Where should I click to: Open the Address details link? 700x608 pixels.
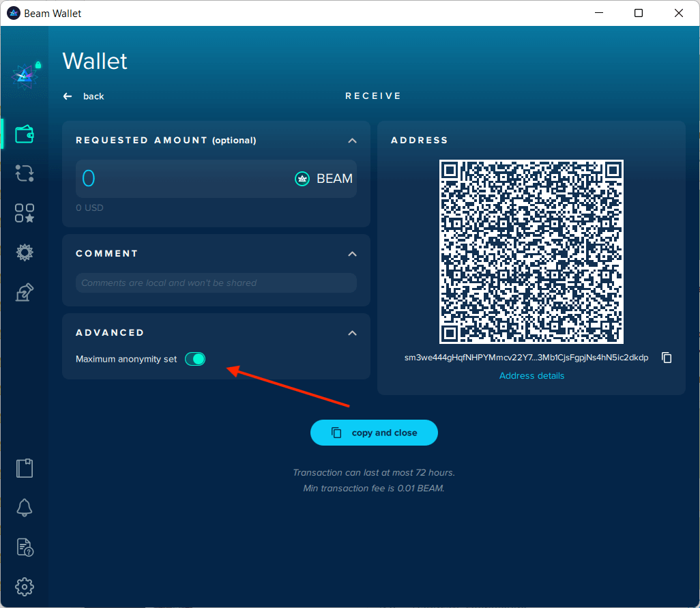point(531,376)
